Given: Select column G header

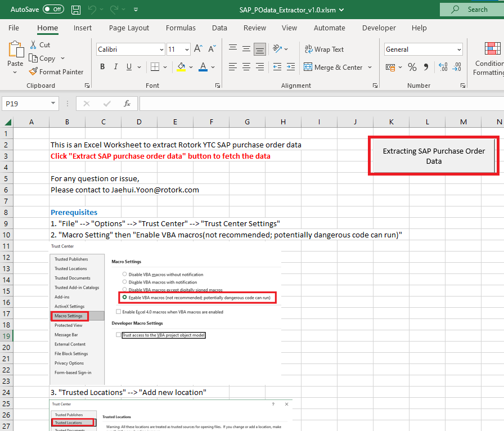Looking at the screenshot, I should coord(247,122).
